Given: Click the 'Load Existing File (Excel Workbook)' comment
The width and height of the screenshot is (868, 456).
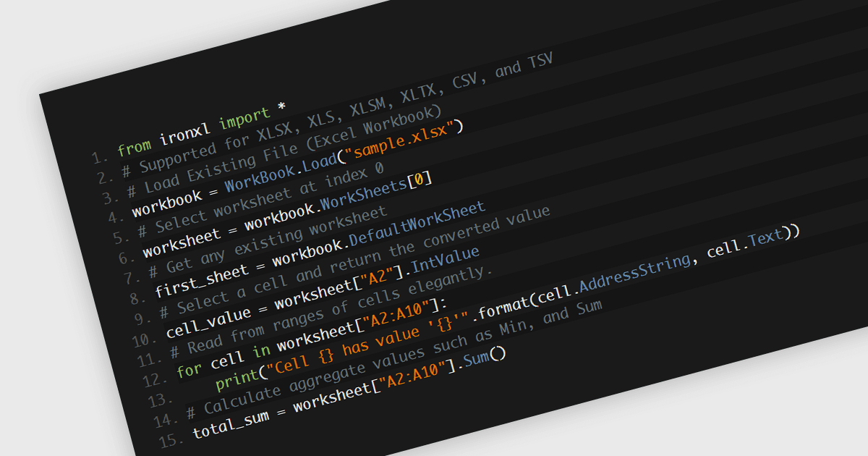Looking at the screenshot, I should tap(284, 151).
